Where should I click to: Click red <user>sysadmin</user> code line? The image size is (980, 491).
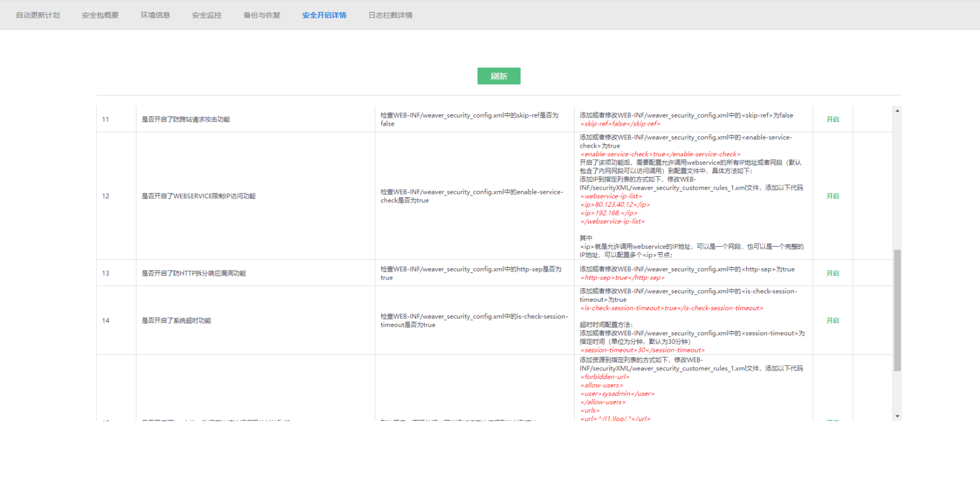[x=617, y=394]
